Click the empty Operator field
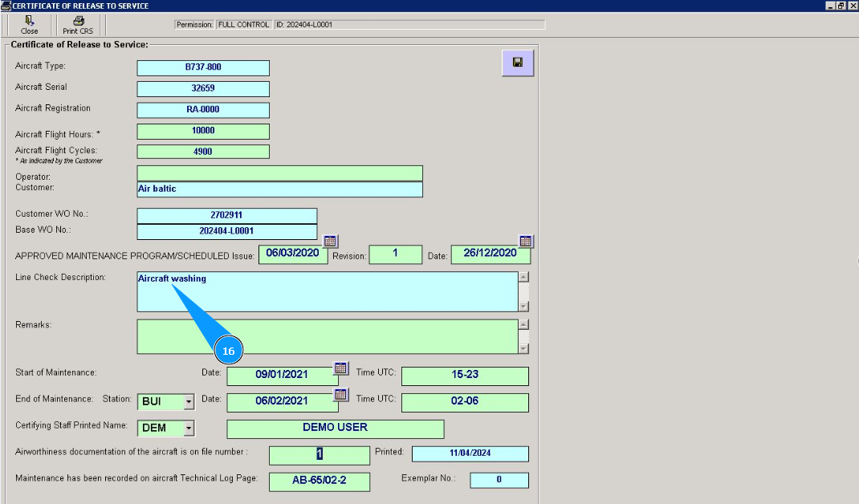 279,173
